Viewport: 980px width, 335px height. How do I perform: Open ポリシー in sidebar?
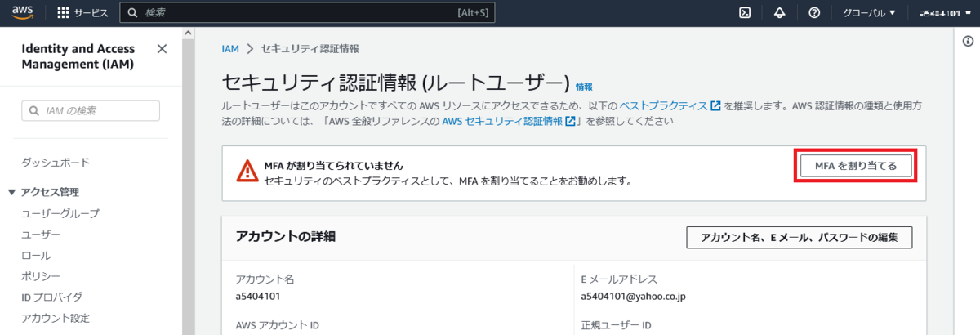41,276
